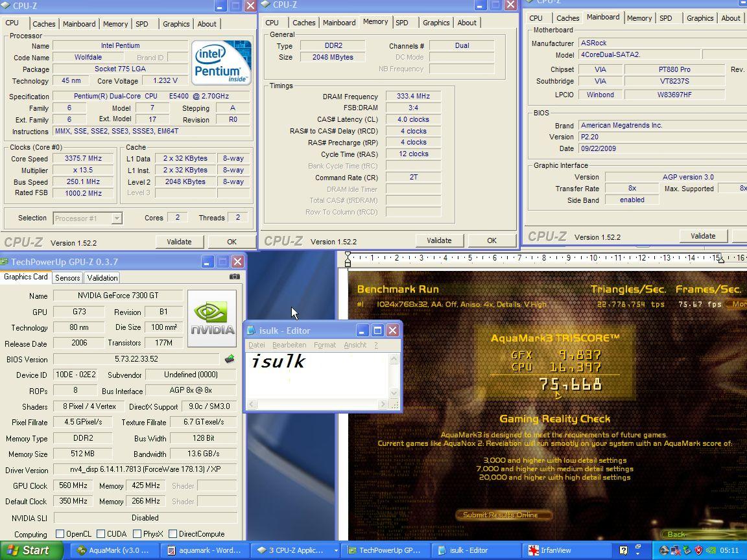This screenshot has width=747, height=560.
Task: Click the Windows Start button
Action: tap(31, 550)
